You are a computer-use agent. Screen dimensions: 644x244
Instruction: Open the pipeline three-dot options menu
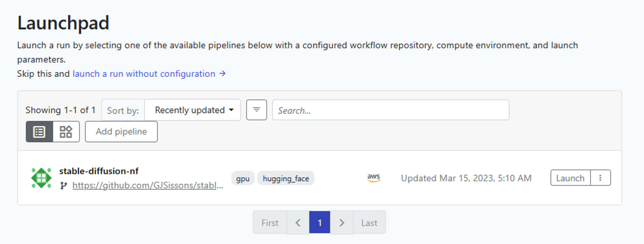(x=600, y=178)
